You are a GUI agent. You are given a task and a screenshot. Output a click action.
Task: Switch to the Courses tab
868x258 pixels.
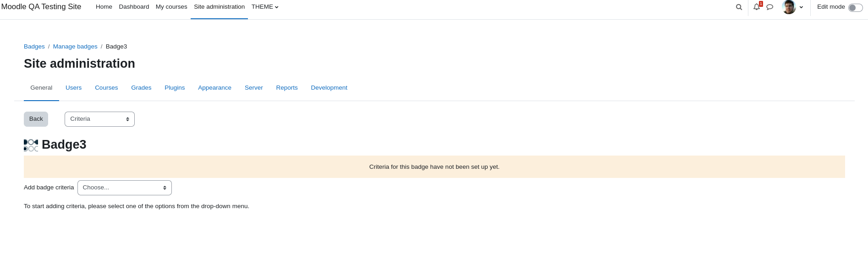pos(106,88)
